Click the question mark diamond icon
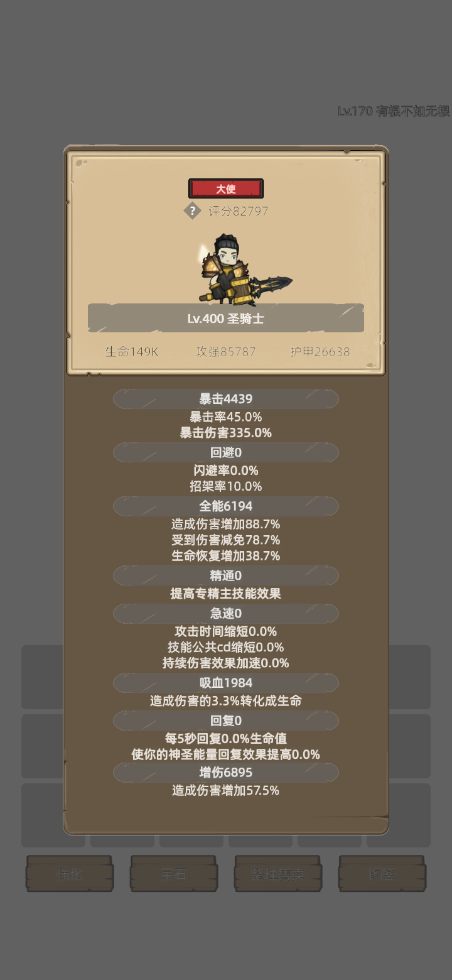This screenshot has width=452, height=980. (x=193, y=211)
